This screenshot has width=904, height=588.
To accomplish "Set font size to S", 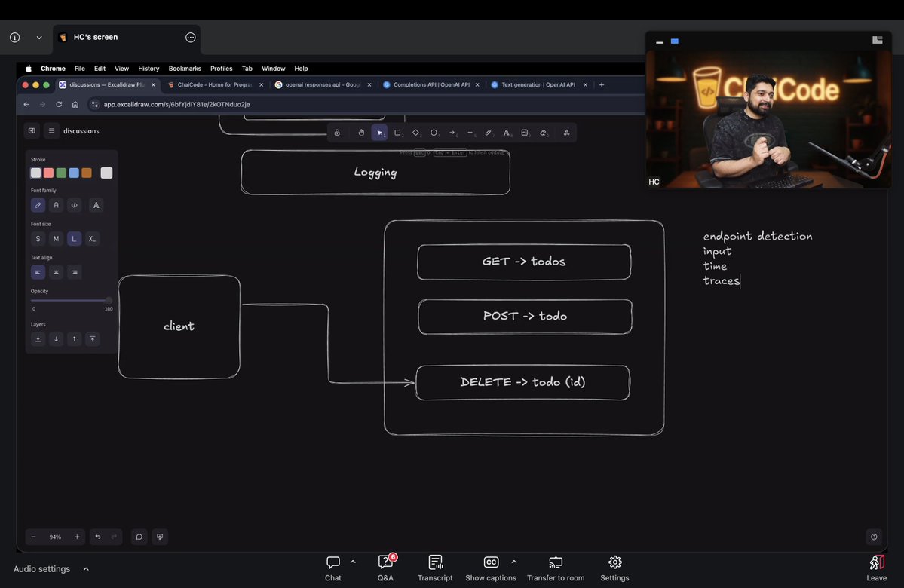I will click(x=38, y=239).
